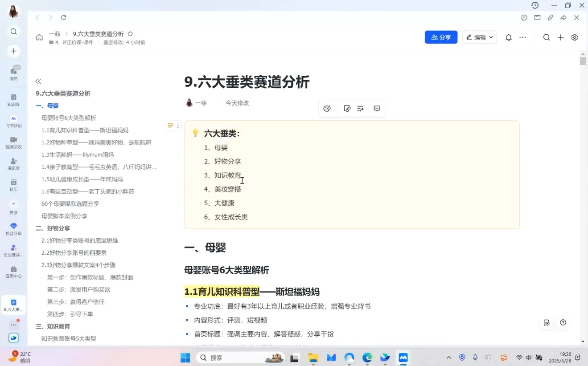588x366 pixels.
Task: Open the ... more options menu
Action: pos(522,37)
